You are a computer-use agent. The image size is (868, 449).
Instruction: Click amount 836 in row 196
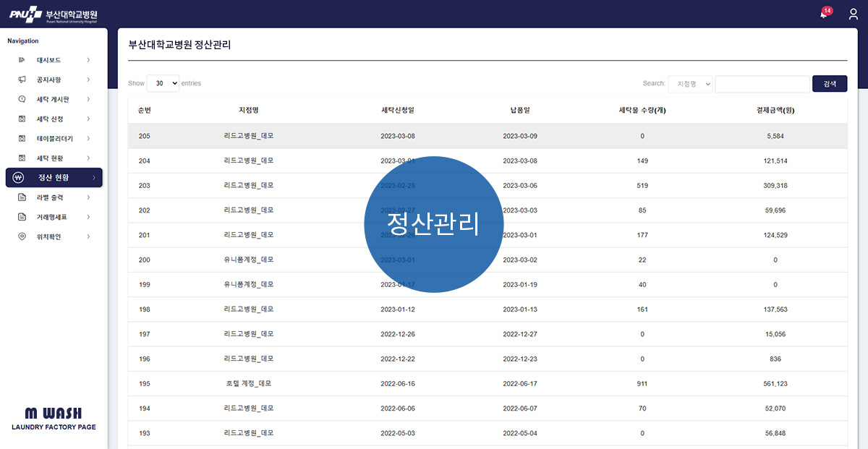(775, 359)
